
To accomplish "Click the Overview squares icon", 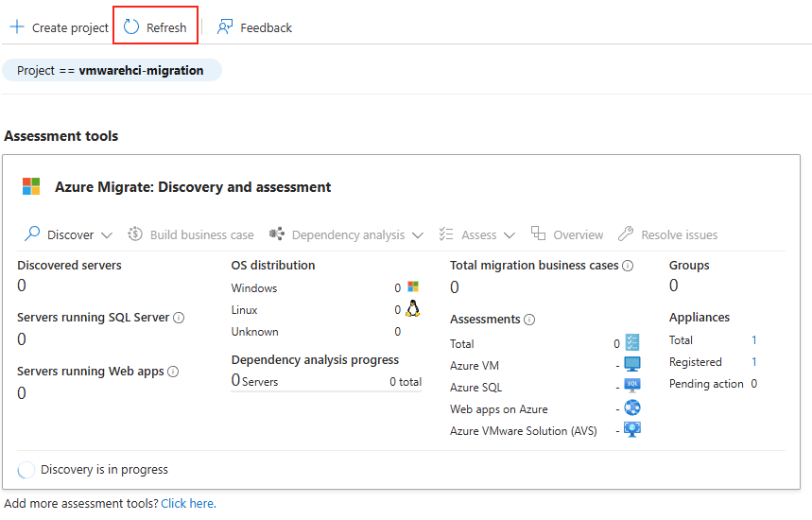I will (x=538, y=234).
